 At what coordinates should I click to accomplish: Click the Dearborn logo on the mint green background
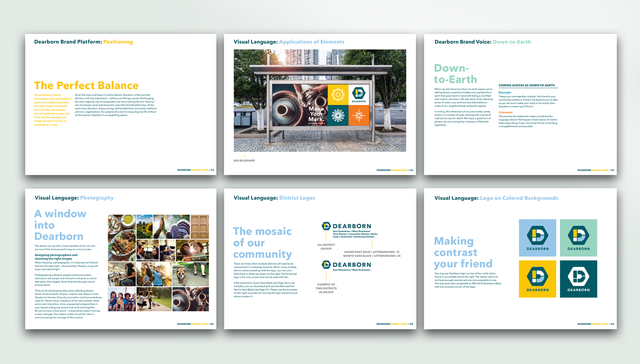point(578,238)
